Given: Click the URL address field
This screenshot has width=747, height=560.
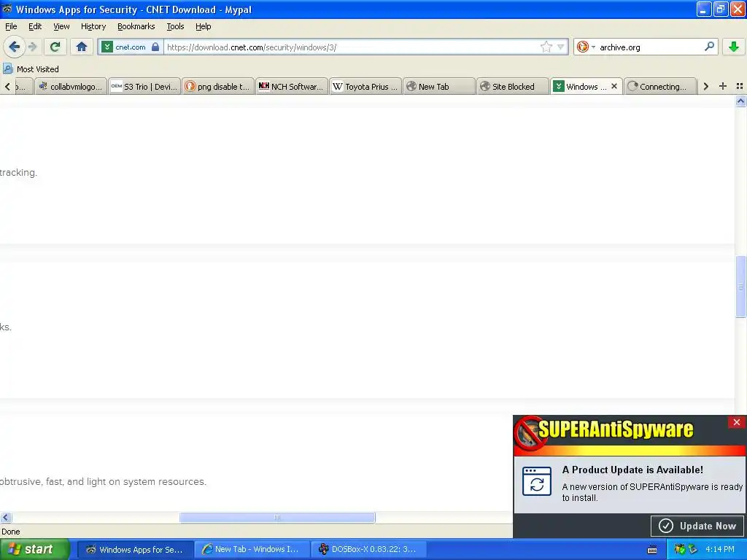Looking at the screenshot, I should [352, 47].
